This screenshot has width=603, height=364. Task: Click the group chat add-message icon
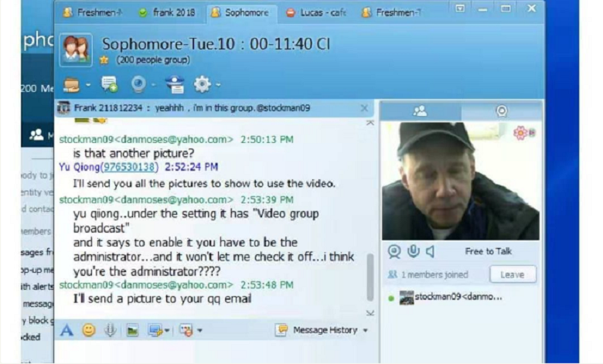click(x=108, y=84)
